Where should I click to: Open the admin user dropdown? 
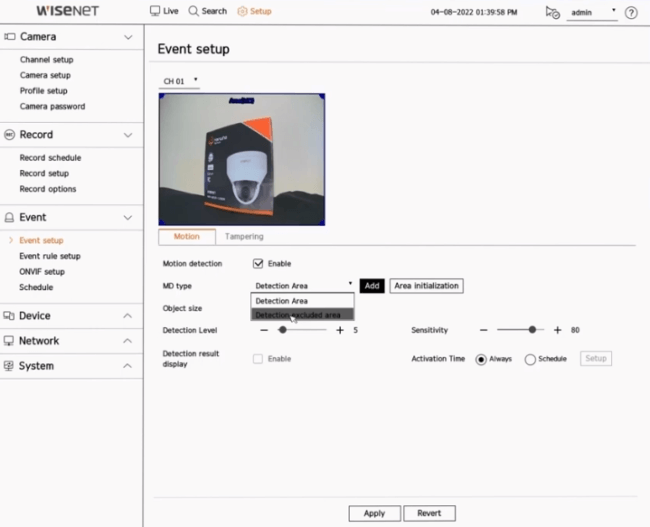pyautogui.click(x=592, y=12)
